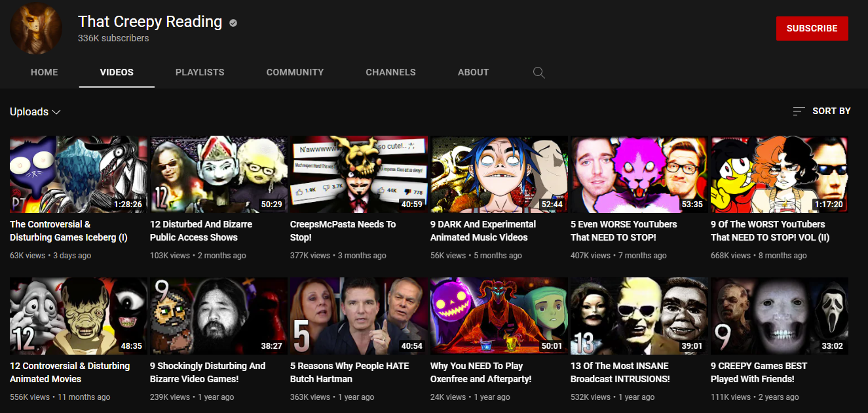Click the 24K views 1 year ago text
868x413 pixels.
click(x=470, y=397)
